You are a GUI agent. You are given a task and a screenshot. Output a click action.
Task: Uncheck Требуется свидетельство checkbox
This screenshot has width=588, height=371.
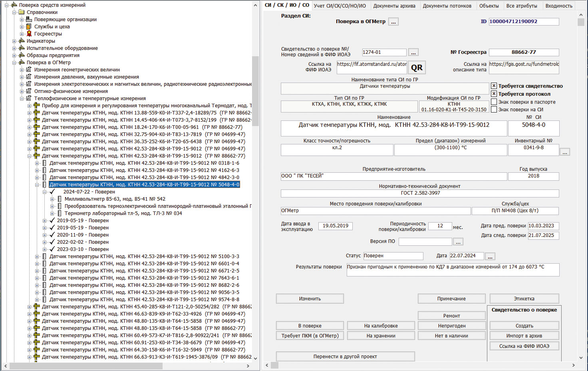pos(494,86)
